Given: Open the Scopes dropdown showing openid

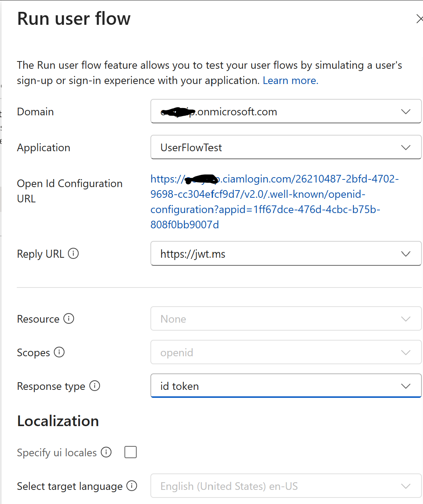Looking at the screenshot, I should tap(406, 352).
